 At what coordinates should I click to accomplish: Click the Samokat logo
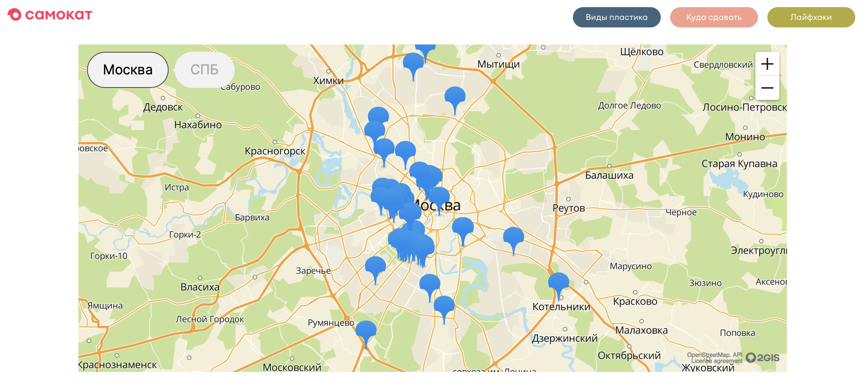[x=50, y=15]
